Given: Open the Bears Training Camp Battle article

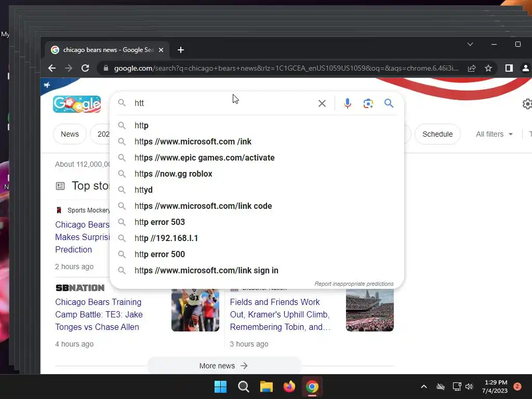Looking at the screenshot, I should point(99,314).
